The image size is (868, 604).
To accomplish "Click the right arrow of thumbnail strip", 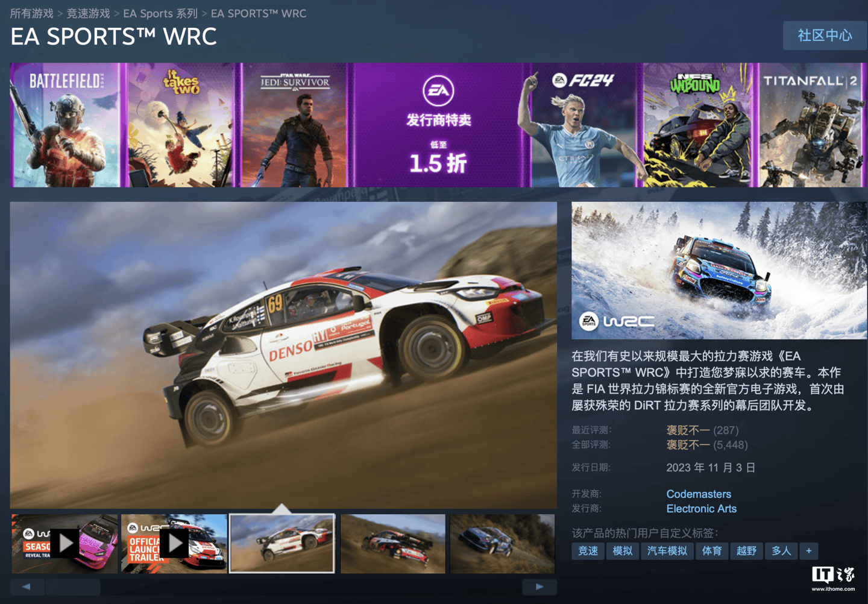I will tap(539, 587).
